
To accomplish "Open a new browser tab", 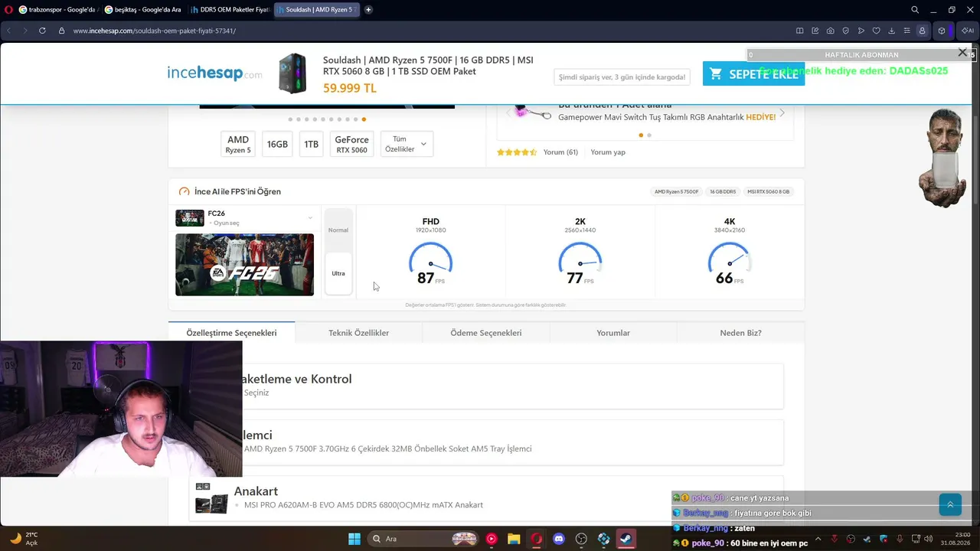I will [x=368, y=10].
